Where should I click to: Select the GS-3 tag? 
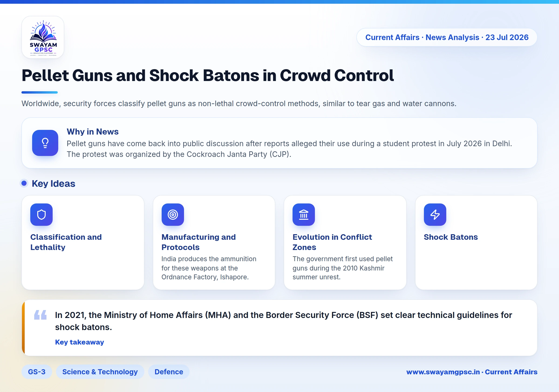click(37, 372)
